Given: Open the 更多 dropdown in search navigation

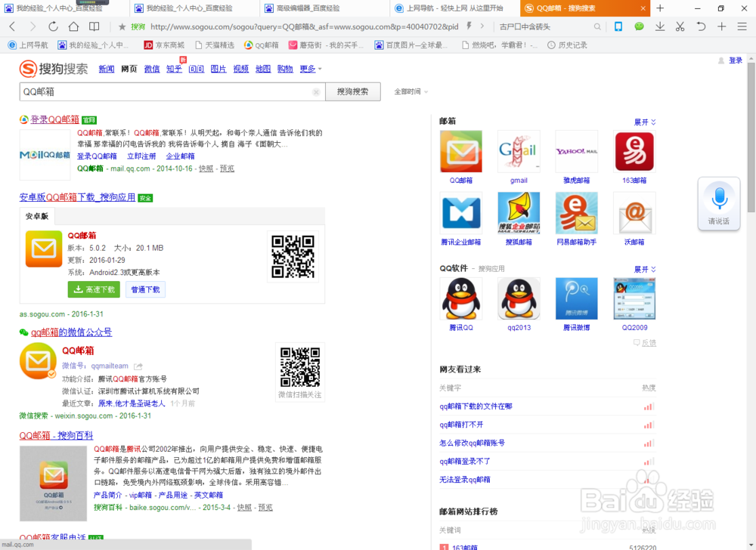Looking at the screenshot, I should pyautogui.click(x=311, y=69).
